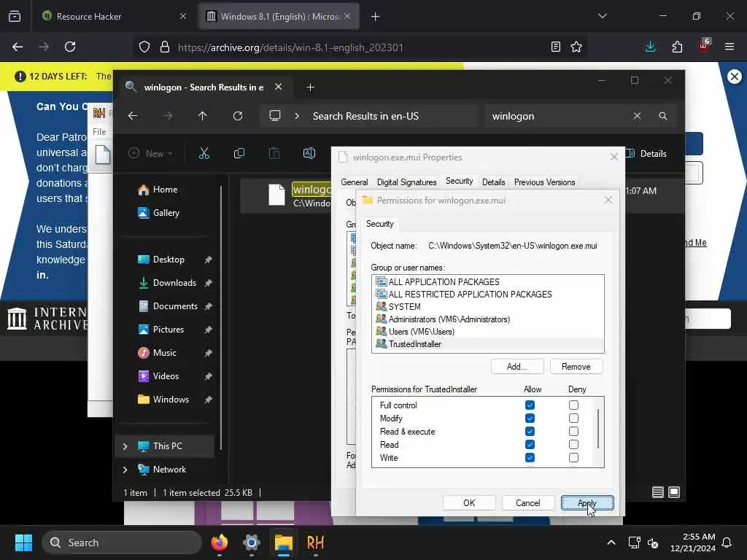Toggle Allow checkbox for Modify
The width and height of the screenshot is (747, 560).
click(530, 418)
